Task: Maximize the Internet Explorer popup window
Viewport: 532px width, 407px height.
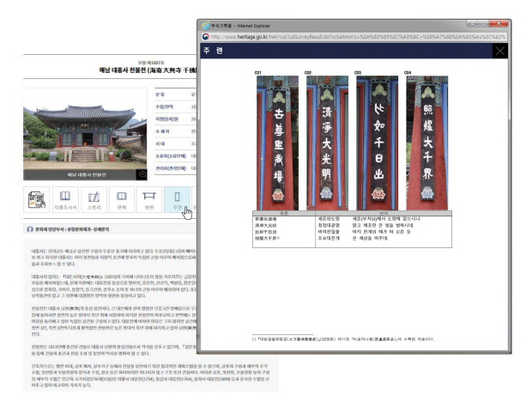Action: (483, 23)
